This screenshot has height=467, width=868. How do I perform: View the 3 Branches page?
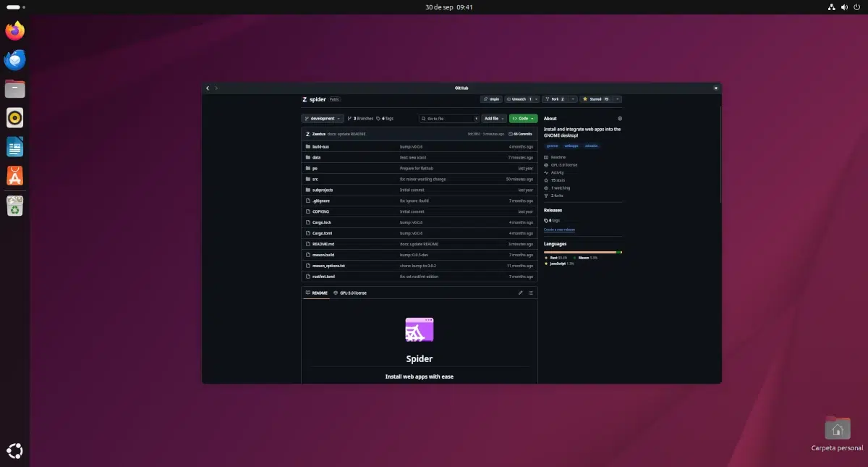click(359, 118)
